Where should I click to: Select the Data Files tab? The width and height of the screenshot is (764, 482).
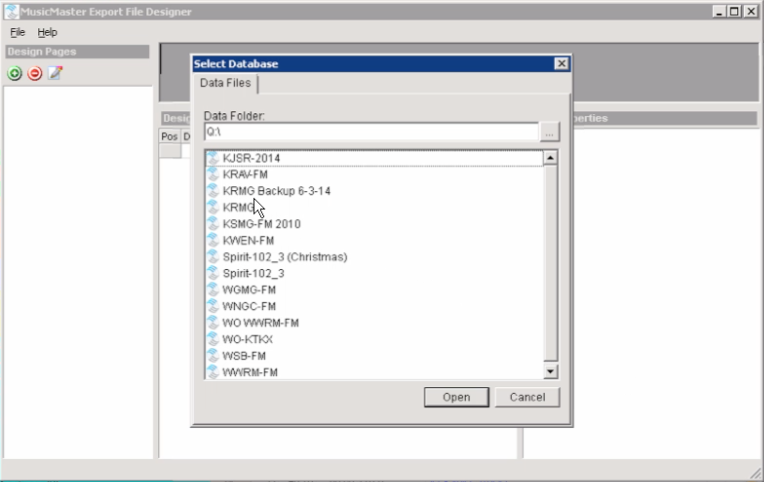pyautogui.click(x=226, y=83)
